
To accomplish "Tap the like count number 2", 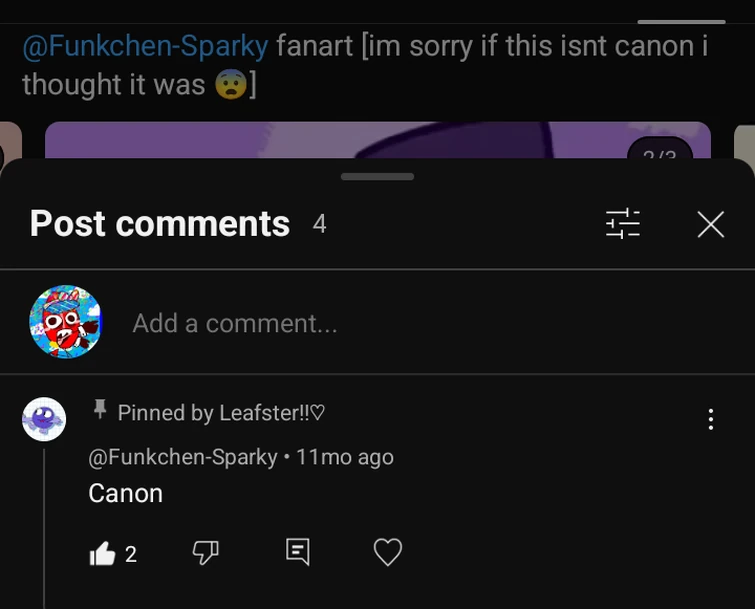I will point(131,553).
